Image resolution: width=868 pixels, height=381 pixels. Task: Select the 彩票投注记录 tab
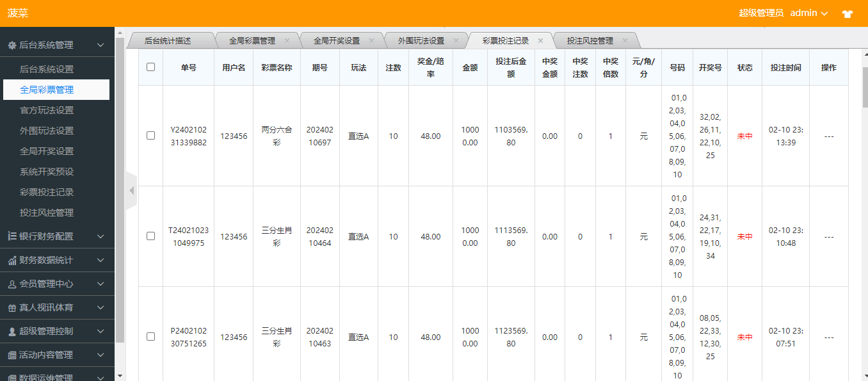[x=506, y=40]
